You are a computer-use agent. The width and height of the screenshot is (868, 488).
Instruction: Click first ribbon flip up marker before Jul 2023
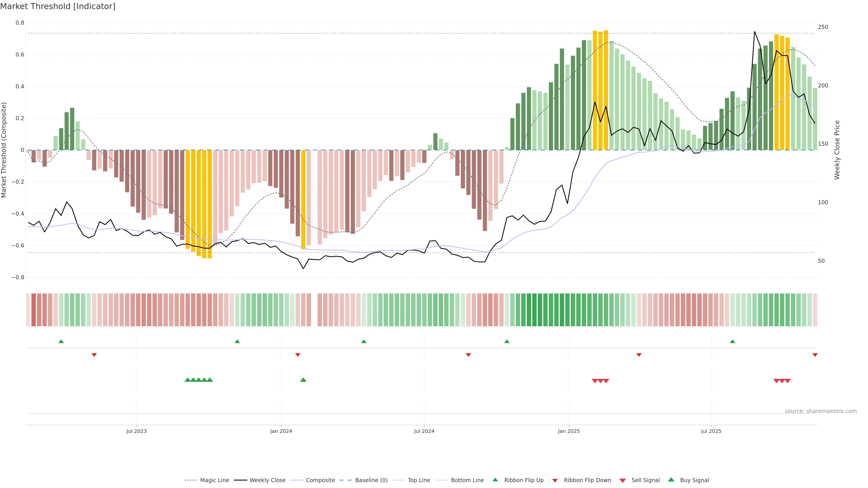coord(61,342)
